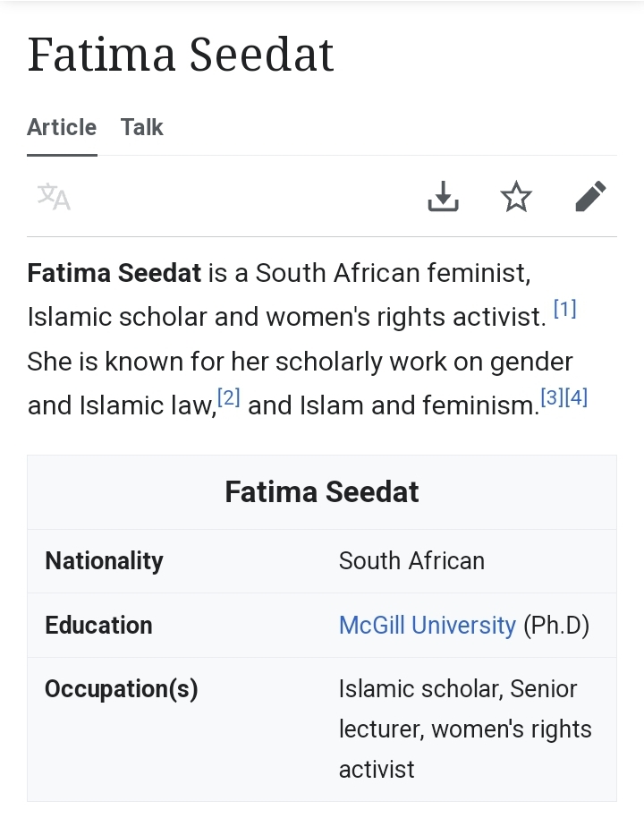This screenshot has width=644, height=827.
Task: Open the language translation icon
Action: [54, 196]
